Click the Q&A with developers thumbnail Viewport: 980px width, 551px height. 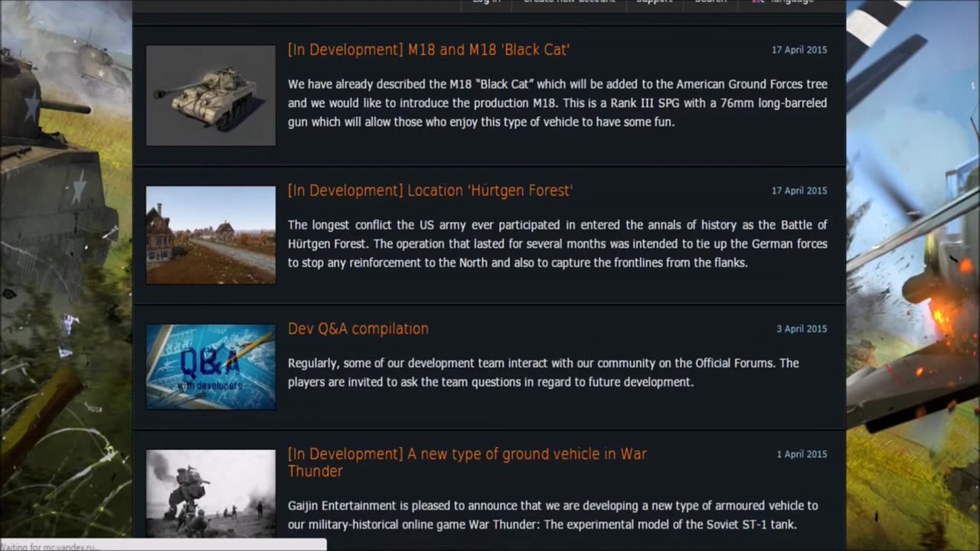point(211,367)
